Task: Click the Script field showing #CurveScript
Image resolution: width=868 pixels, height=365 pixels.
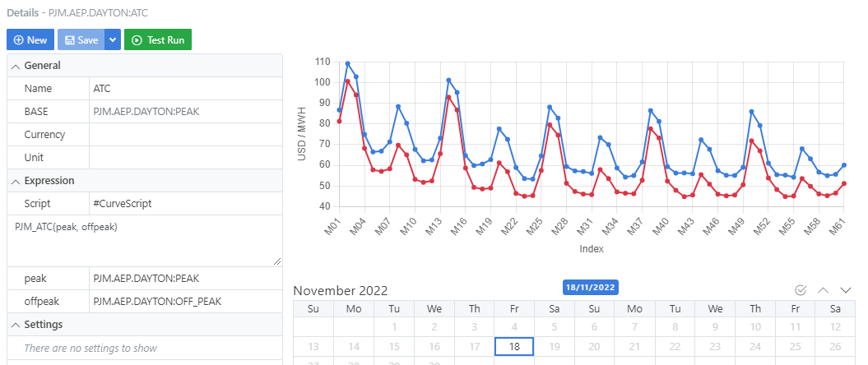Action: [185, 203]
